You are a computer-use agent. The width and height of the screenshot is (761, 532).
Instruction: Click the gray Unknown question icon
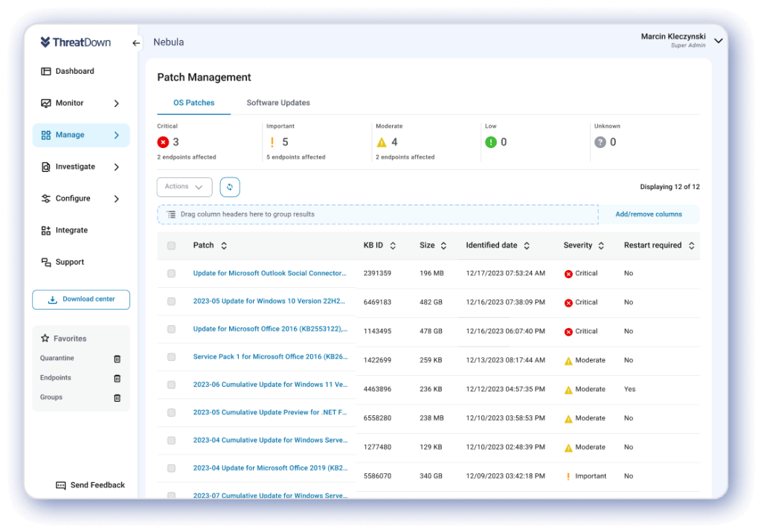[600, 142]
